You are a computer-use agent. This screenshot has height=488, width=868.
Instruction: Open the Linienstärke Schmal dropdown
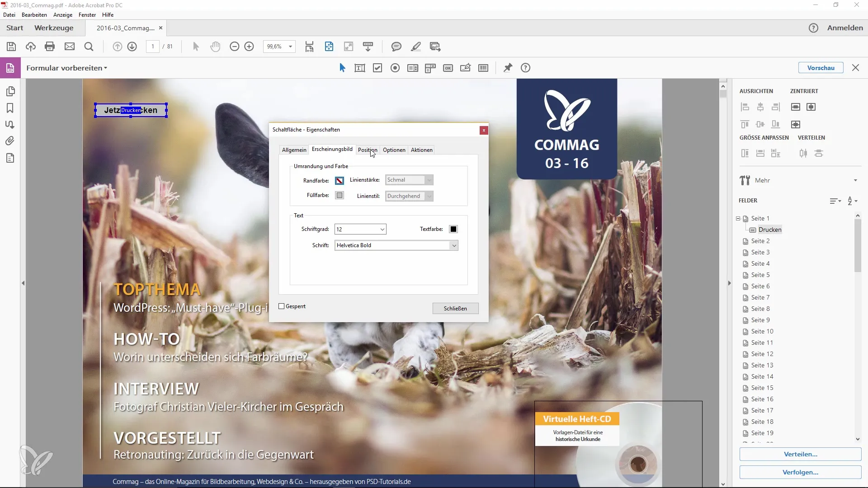[x=429, y=180]
